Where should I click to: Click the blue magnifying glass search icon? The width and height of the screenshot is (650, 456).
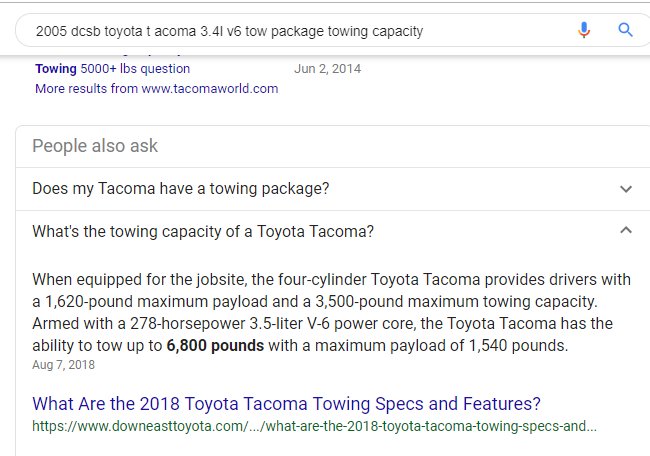click(625, 30)
